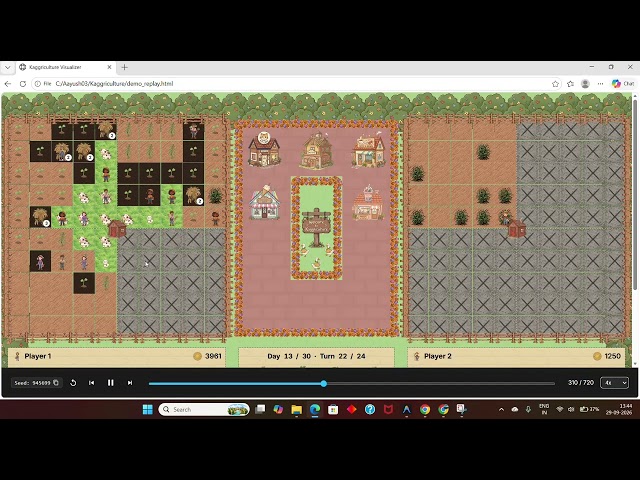Open the Favorites list icon
This screenshot has height=480, width=640.
(570, 84)
